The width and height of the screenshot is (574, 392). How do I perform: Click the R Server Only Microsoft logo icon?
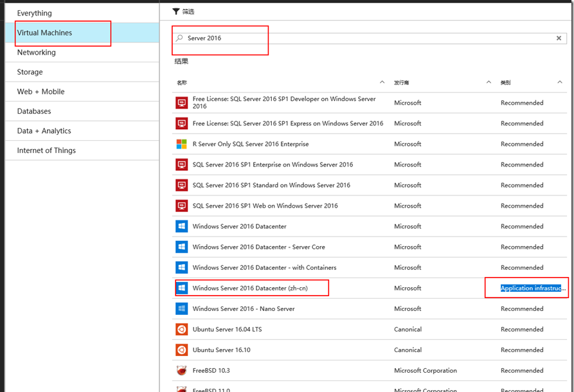(x=181, y=144)
